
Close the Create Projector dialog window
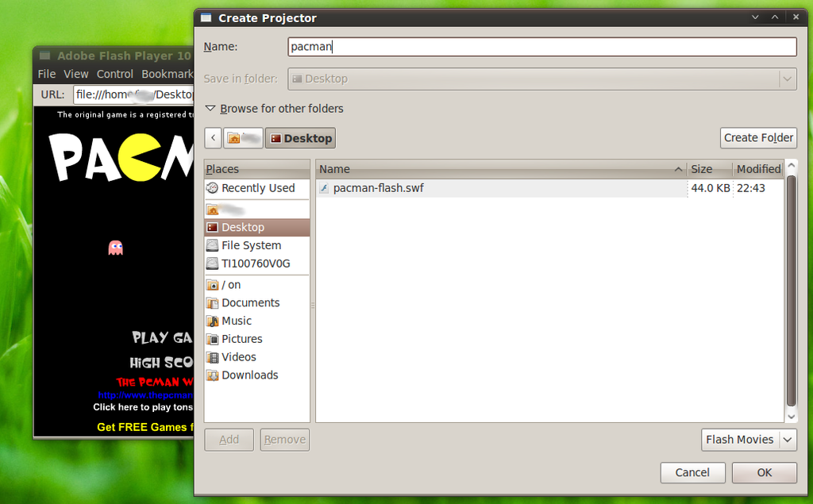pyautogui.click(x=796, y=17)
